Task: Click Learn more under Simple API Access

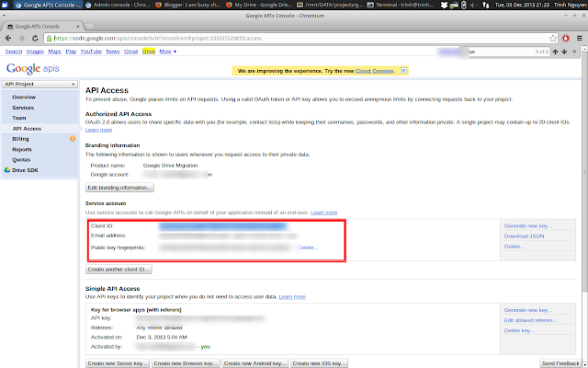Action: 292,296
